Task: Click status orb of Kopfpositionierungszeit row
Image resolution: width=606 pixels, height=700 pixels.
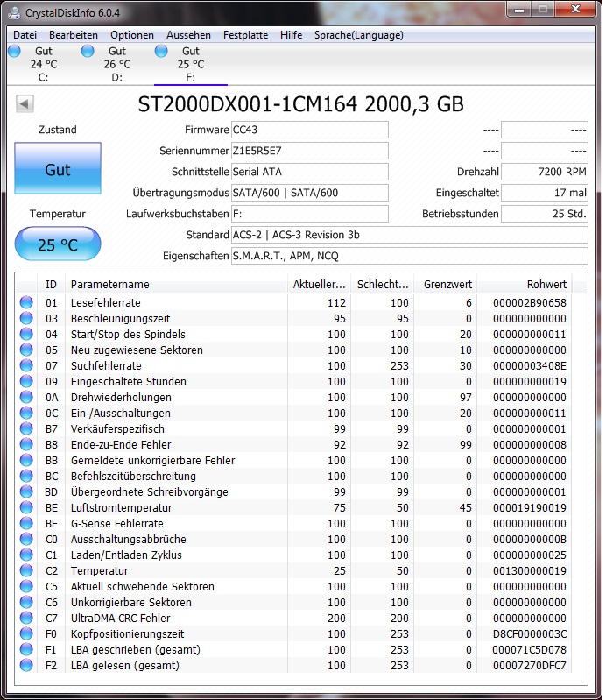Action: (26, 633)
